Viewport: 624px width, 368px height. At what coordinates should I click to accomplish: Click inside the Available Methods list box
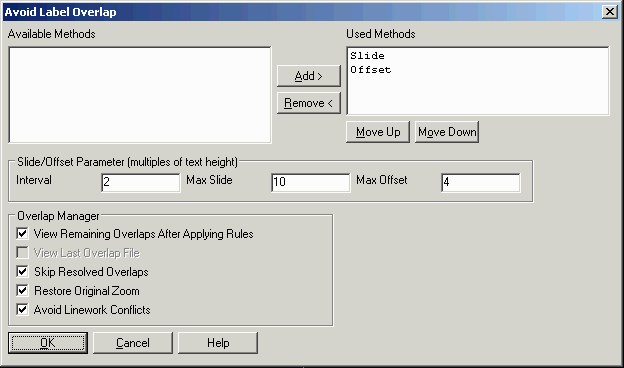pyautogui.click(x=140, y=95)
